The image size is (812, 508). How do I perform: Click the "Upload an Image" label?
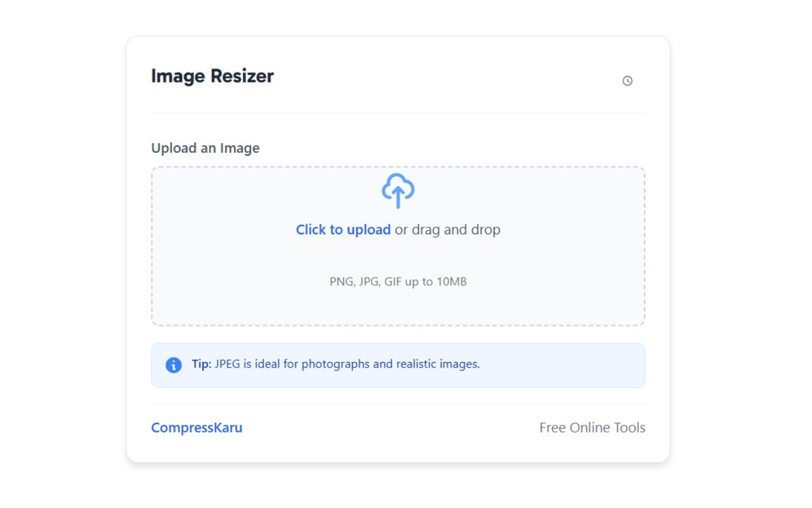coord(205,148)
